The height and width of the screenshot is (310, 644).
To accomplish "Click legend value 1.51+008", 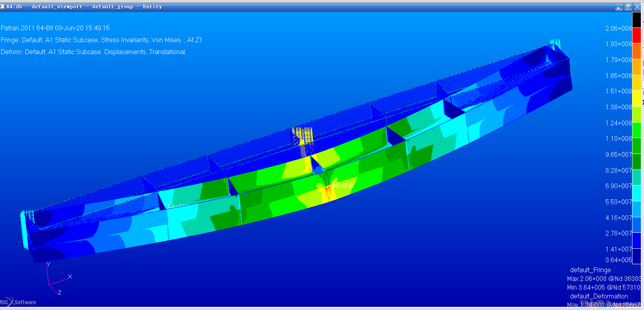I will click(619, 91).
